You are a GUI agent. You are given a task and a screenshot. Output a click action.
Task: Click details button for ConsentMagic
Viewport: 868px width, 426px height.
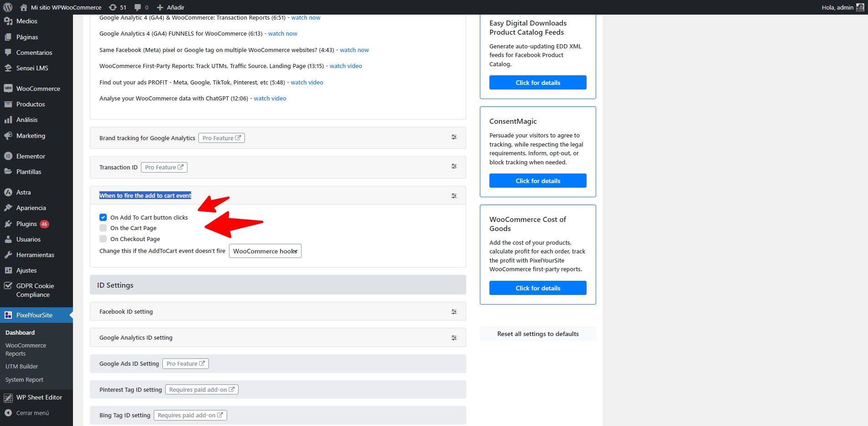[x=538, y=181]
